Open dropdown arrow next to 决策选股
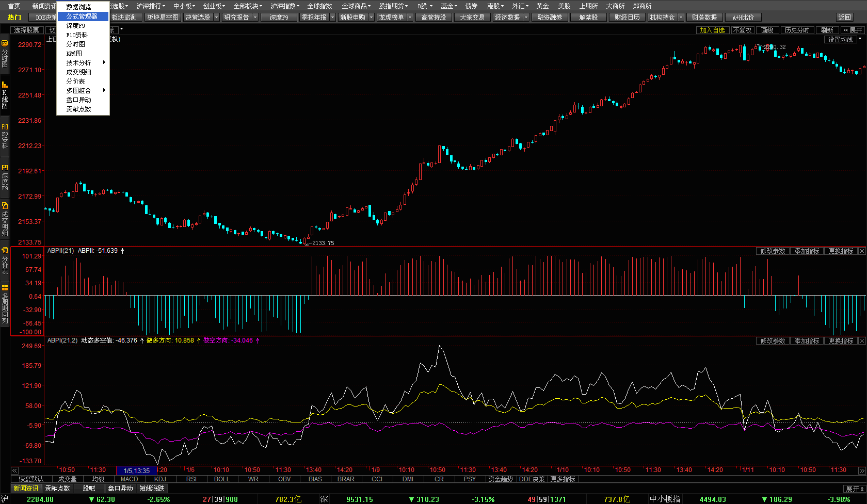Image resolution: width=867 pixels, height=504 pixels. point(217,18)
